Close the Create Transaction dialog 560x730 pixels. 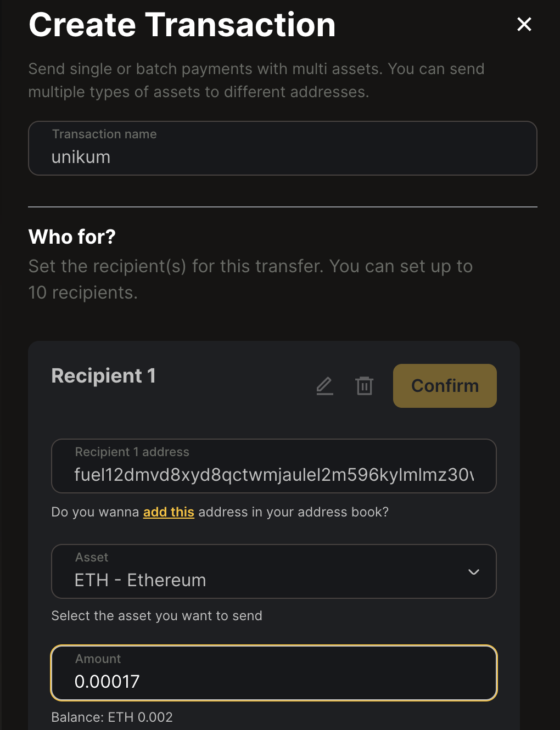coord(524,24)
